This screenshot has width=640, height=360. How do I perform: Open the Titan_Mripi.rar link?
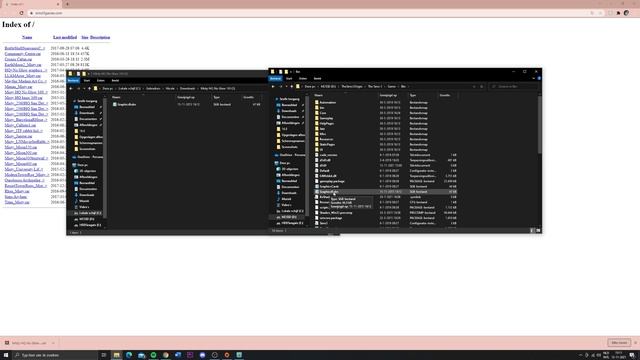(17, 202)
